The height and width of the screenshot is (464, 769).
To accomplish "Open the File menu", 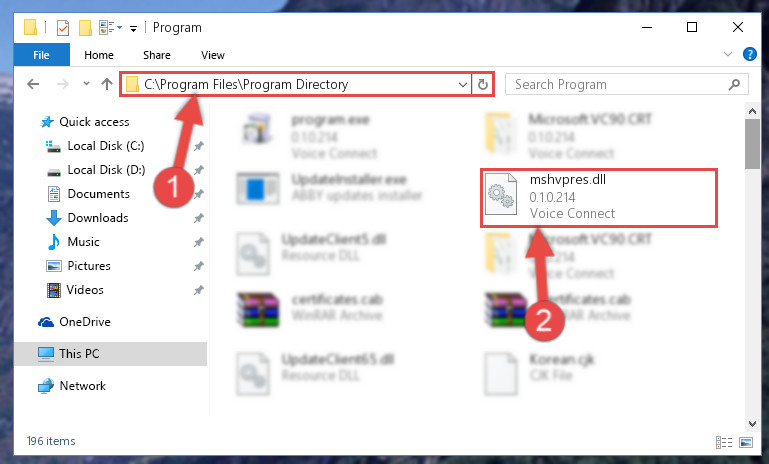I will 41,55.
